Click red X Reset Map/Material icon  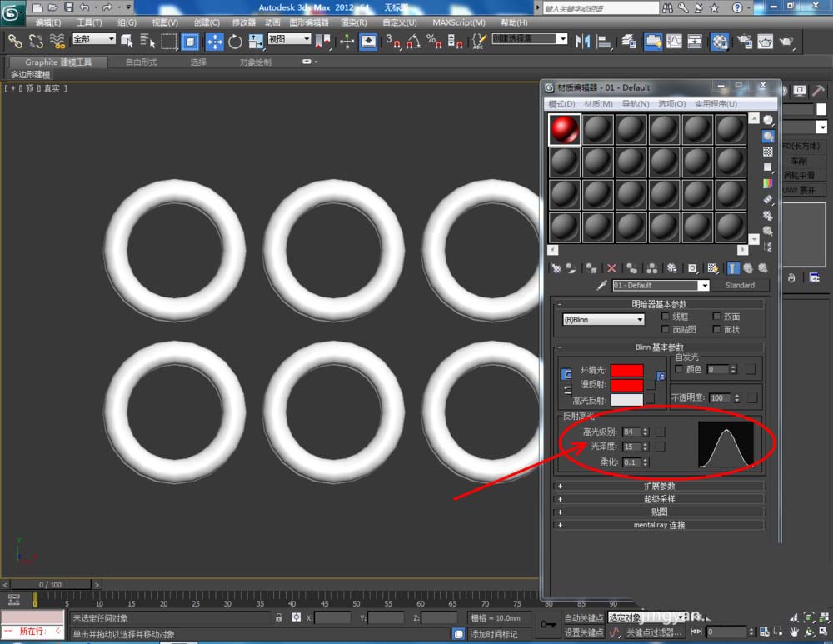pos(611,268)
